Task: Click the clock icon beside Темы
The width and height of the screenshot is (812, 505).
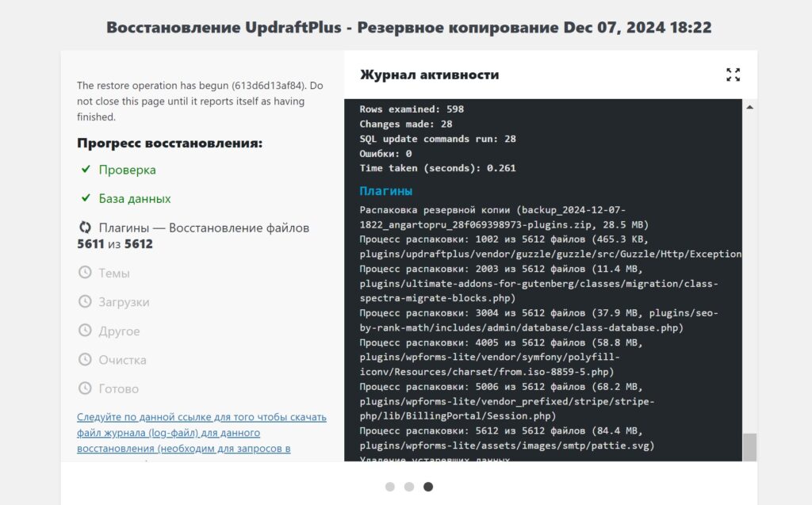Action: click(85, 273)
